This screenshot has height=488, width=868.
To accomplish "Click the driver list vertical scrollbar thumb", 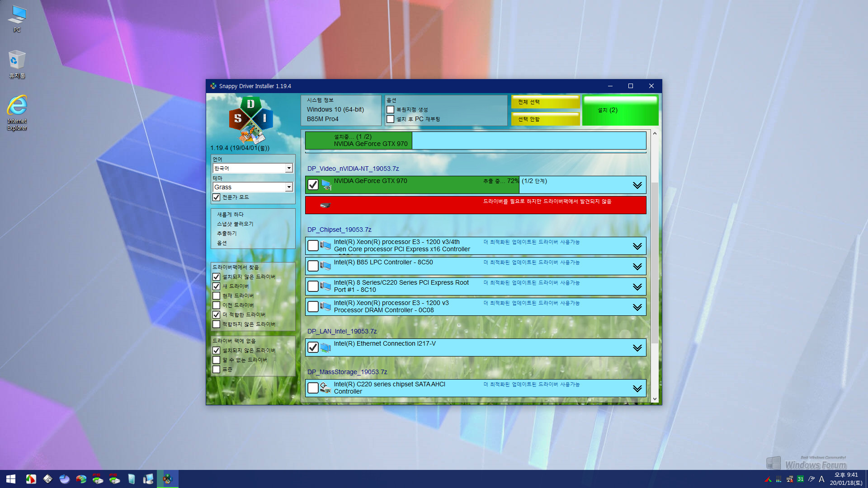I will pos(655,262).
